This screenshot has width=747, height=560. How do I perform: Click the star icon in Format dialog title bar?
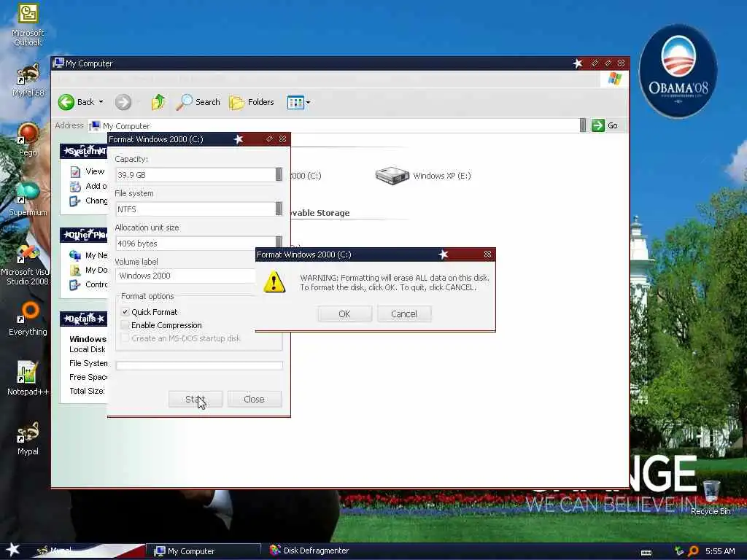click(x=239, y=139)
